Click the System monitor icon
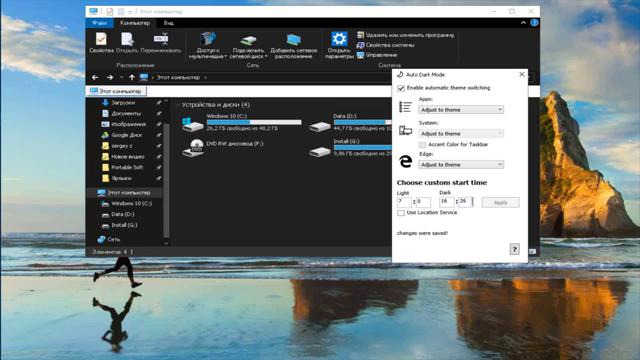Screen dimensions: 640x360 pyautogui.click(x=405, y=131)
